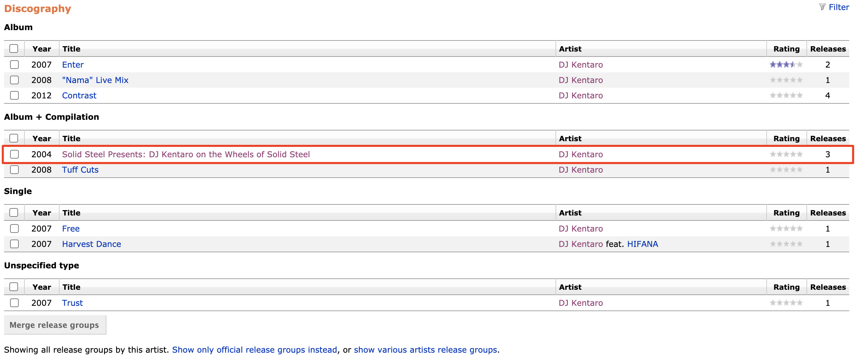The height and width of the screenshot is (360, 868).
Task: Check the Tuff Cuts row checkbox
Action: click(x=14, y=170)
